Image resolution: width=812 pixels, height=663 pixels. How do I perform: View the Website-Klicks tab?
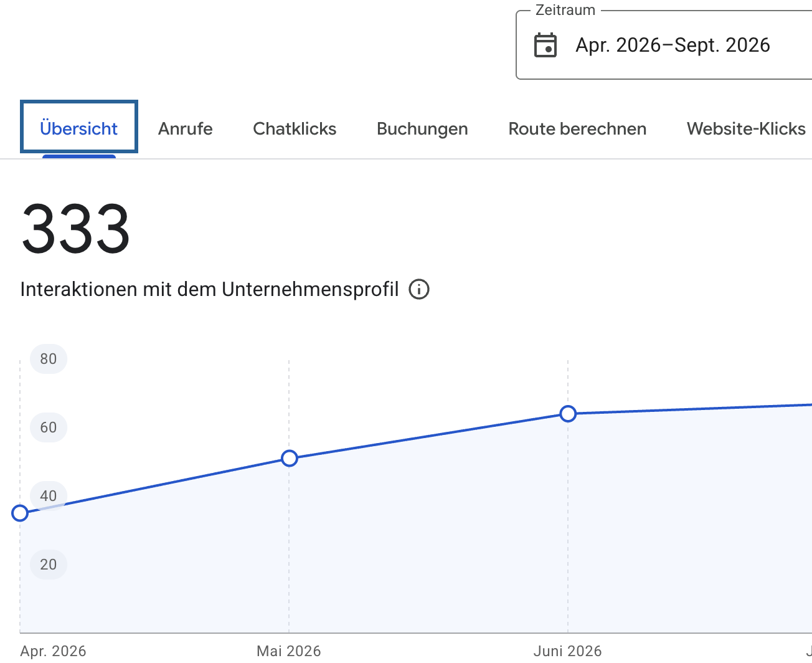pyautogui.click(x=746, y=128)
